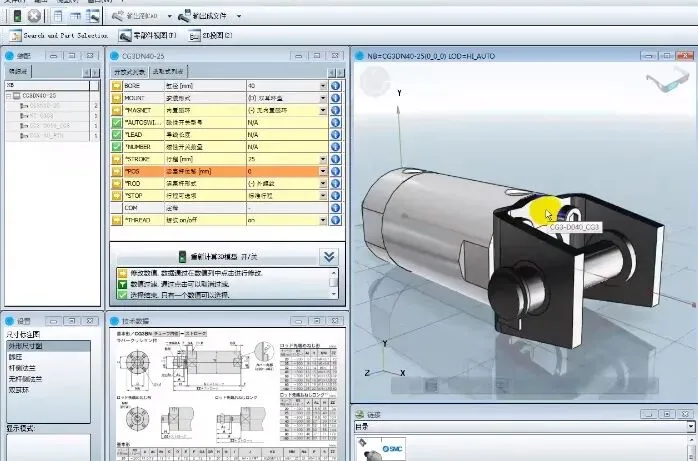
Task: Open the *STOP value dropdown
Action: coord(323,195)
